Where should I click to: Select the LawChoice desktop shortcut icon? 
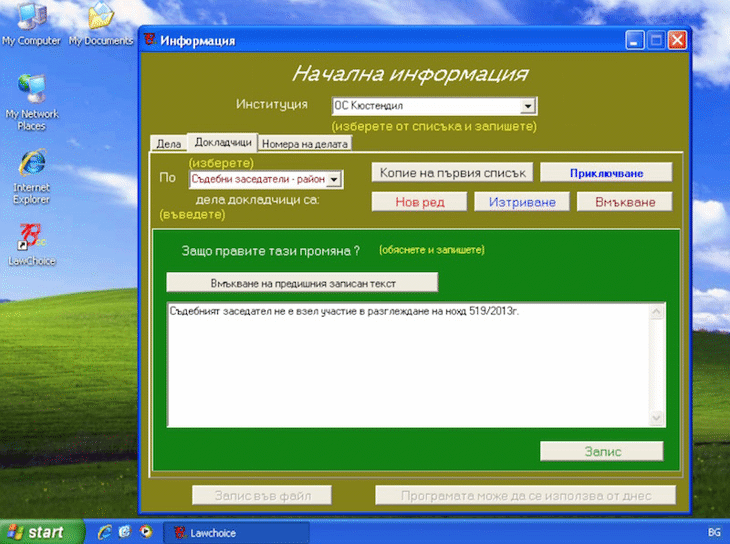tap(32, 245)
